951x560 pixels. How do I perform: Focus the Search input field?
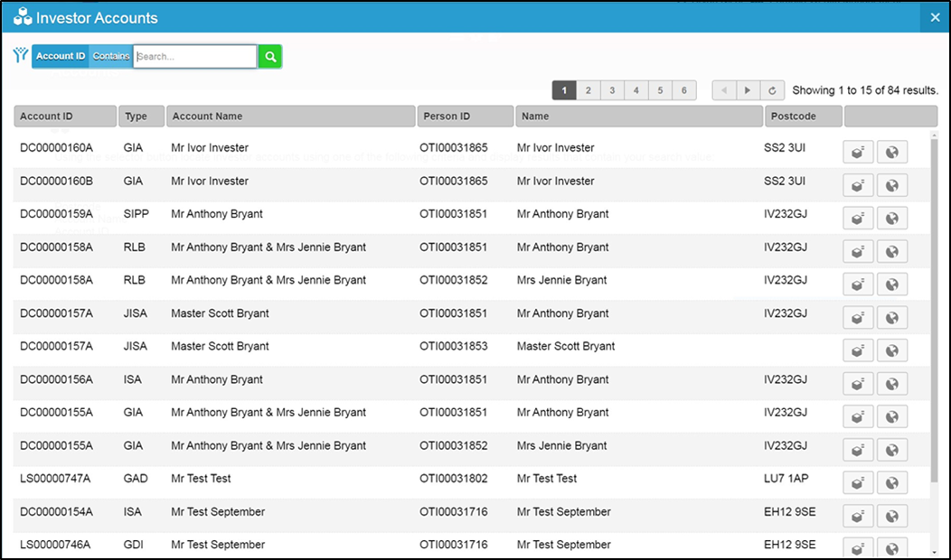[195, 56]
